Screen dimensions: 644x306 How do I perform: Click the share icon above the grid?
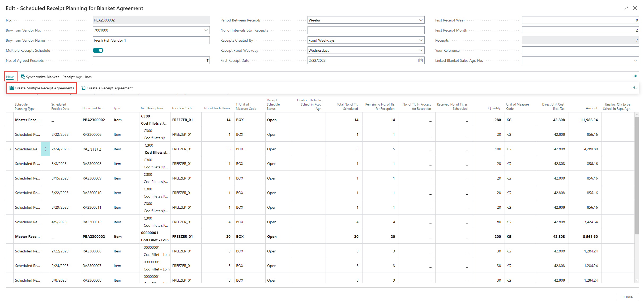click(x=634, y=77)
